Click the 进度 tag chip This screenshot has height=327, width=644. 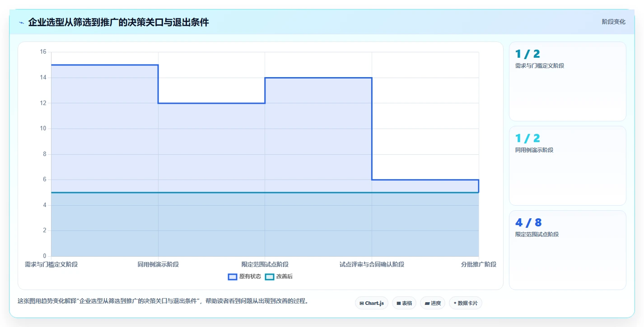tap(433, 303)
